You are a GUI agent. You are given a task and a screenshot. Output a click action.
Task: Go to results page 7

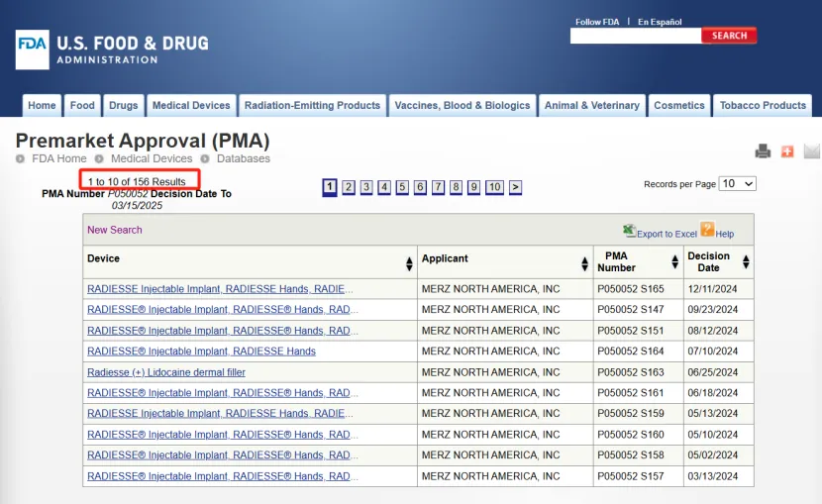[439, 187]
